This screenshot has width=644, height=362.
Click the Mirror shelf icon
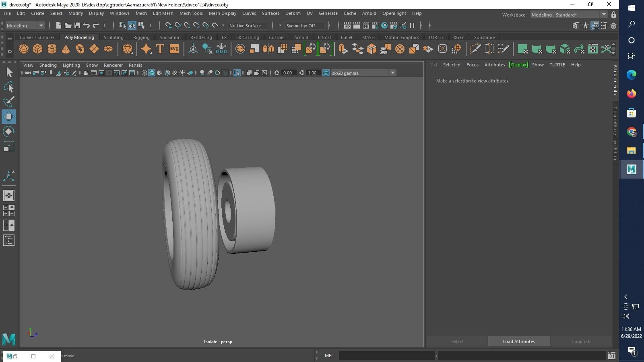268,49
